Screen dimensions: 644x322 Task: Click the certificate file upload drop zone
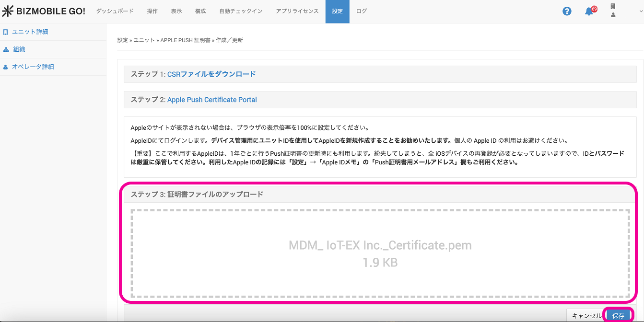(x=380, y=253)
